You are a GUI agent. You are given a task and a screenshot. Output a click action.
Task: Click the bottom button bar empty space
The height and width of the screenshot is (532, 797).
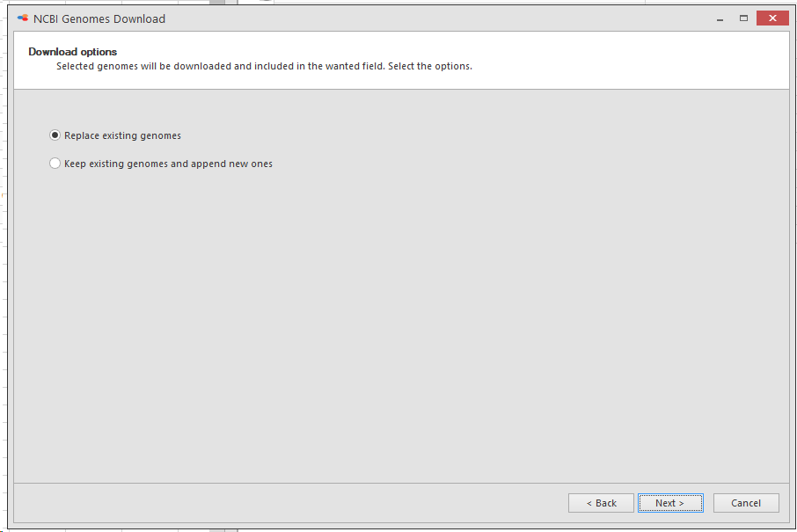[x=289, y=503]
